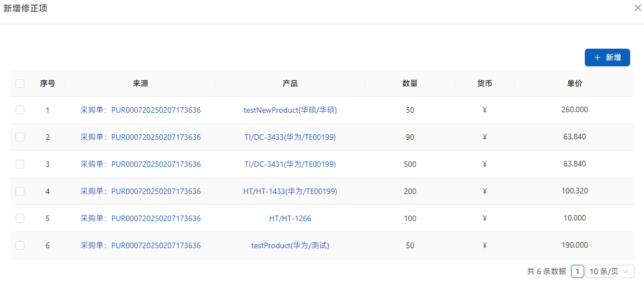The image size is (644, 283).
Task: Open the purchase order link in row 1
Action: tap(141, 110)
